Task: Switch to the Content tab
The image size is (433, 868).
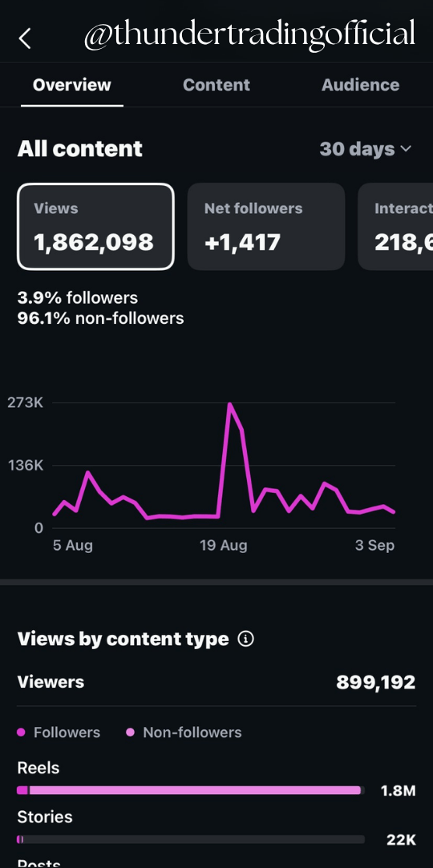Action: tap(216, 85)
